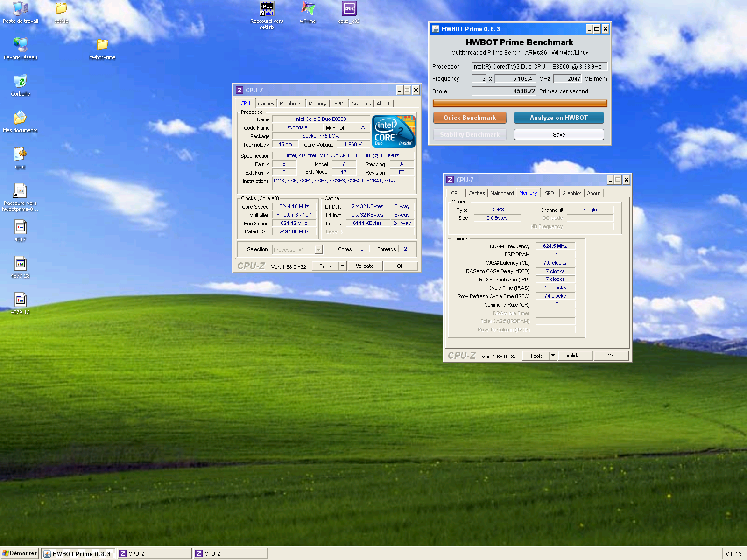Click the taskbar clock 01:13
Image resolution: width=747 pixels, height=560 pixels.
coord(734,554)
